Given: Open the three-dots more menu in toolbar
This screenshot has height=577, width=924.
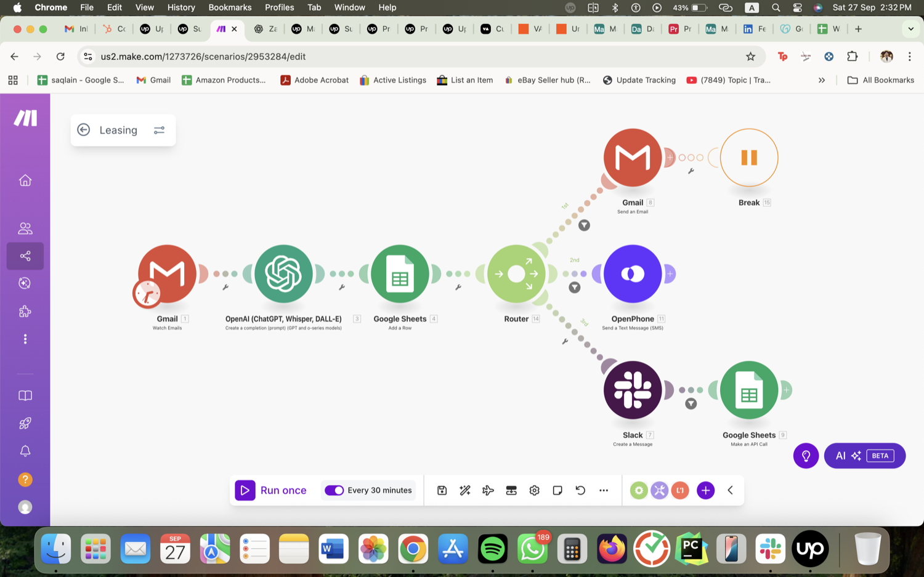Looking at the screenshot, I should 604,490.
